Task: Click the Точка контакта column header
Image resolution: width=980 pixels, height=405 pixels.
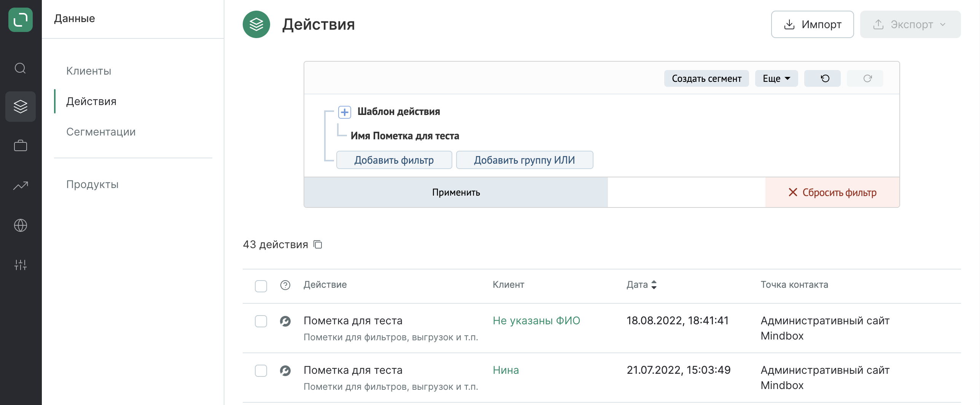Action: [794, 285]
